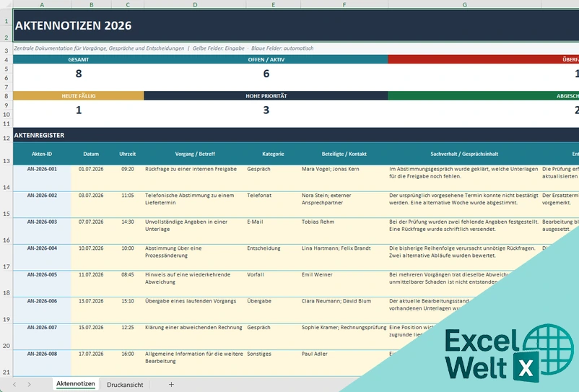The image size is (579, 392).
Task: Click the AKTENREGISTER section header
Action: click(296, 135)
